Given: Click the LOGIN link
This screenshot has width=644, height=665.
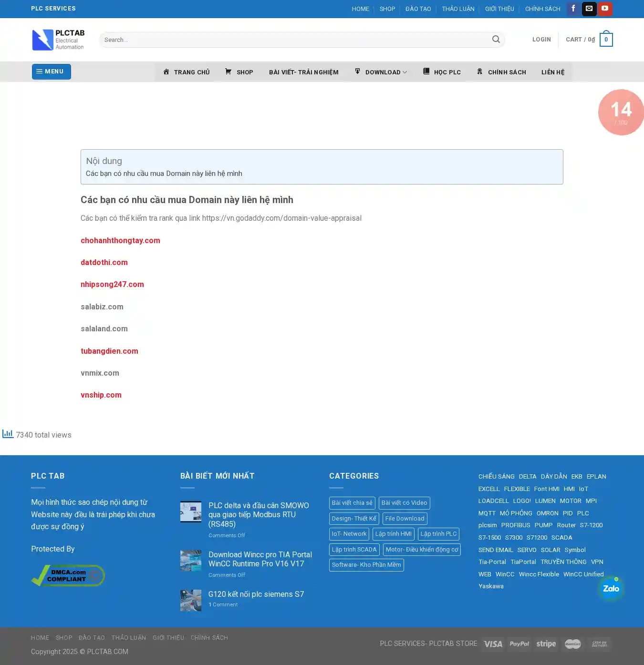Looking at the screenshot, I should click(x=541, y=40).
